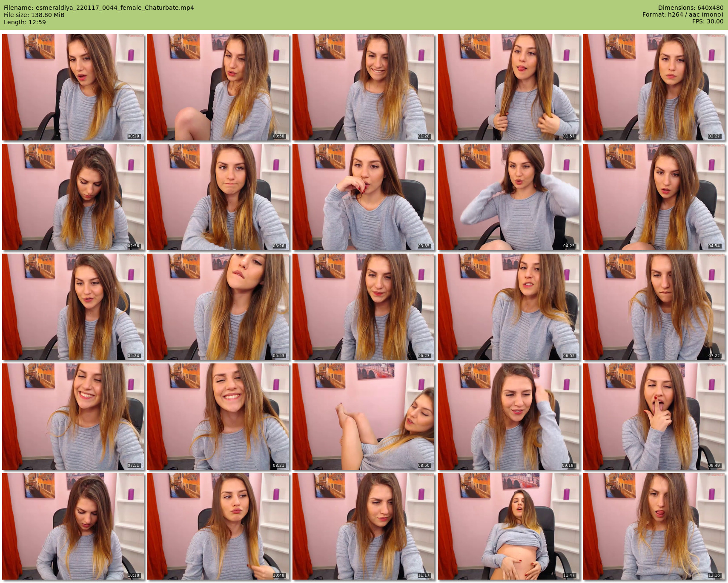
Task: Select the thumbnail labeled 05:24
Action: pos(73,307)
